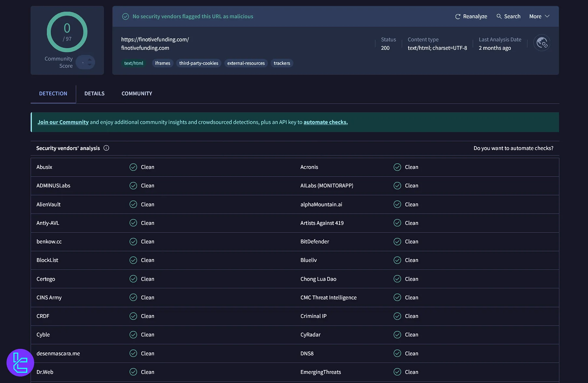Click the Search magnifier icon
Screen dimensions: 588x383
499,16
